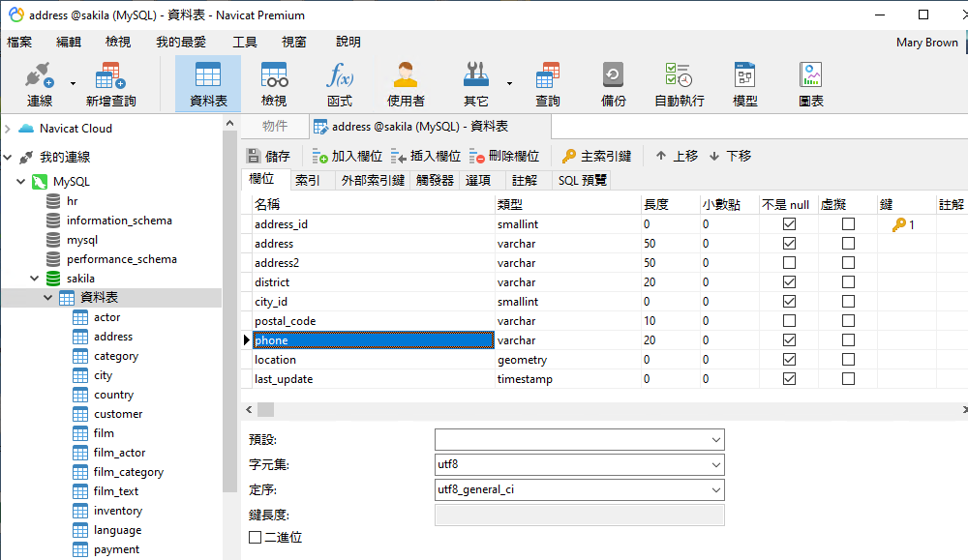The width and height of the screenshot is (968, 560).
Task: Open the 函式 functions icon
Action: point(340,83)
